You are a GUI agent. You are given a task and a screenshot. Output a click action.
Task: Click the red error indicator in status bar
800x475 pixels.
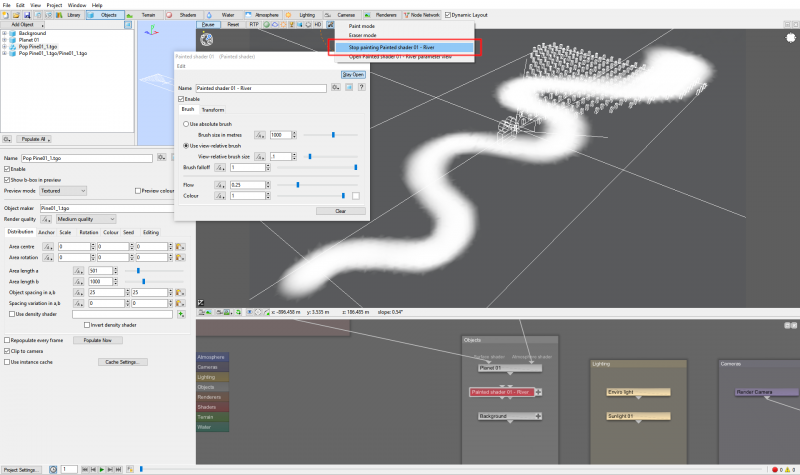coord(774,470)
